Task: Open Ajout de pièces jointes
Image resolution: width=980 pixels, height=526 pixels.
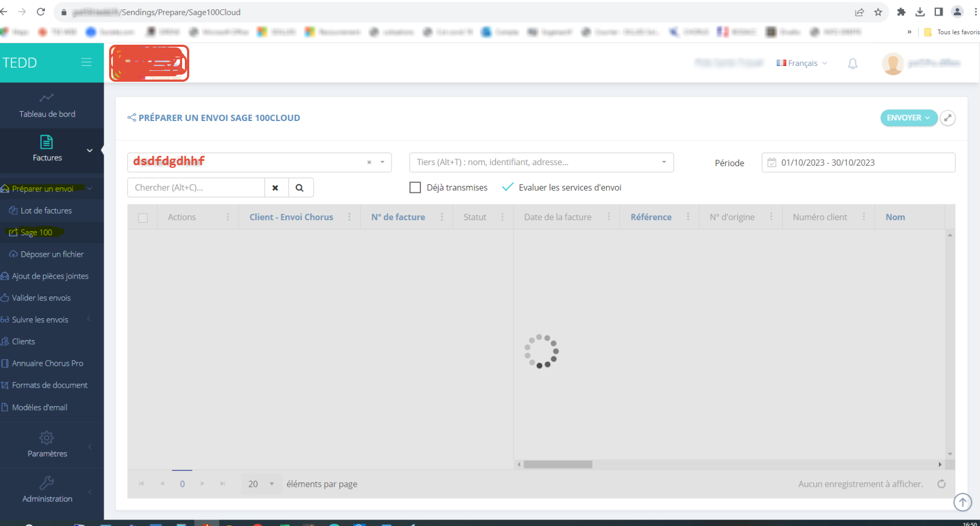Action: [x=50, y=276]
